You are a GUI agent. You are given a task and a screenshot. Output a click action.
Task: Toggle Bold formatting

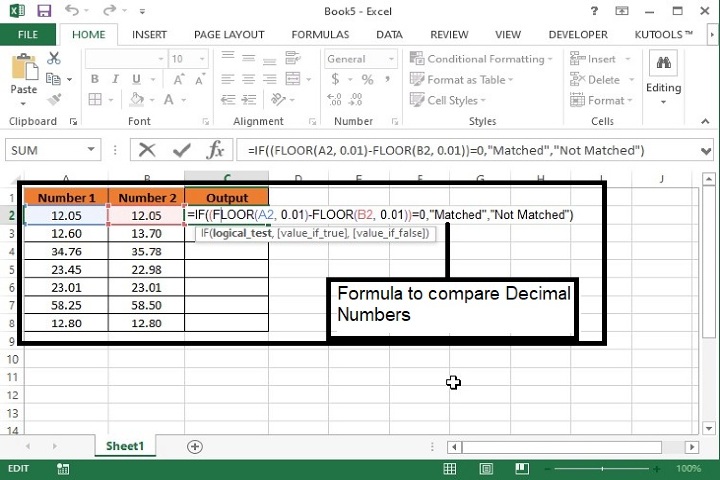pyautogui.click(x=95, y=79)
